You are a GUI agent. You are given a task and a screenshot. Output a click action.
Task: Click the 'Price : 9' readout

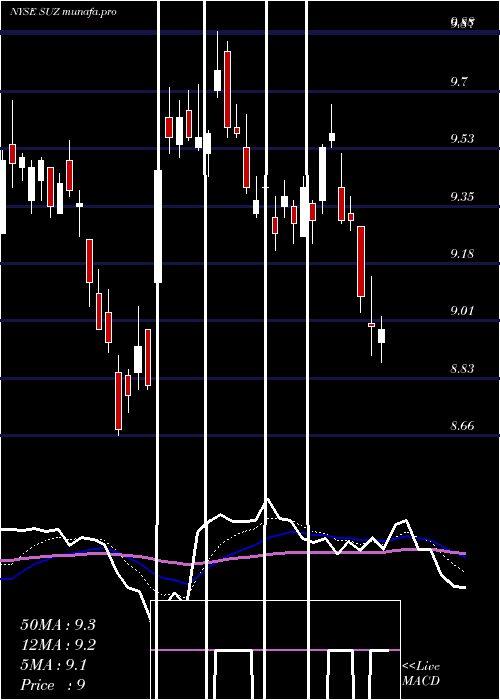pos(53,685)
